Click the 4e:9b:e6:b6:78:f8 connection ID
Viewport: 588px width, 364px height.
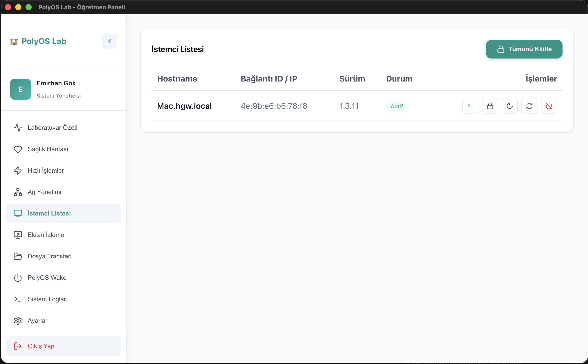tap(274, 106)
